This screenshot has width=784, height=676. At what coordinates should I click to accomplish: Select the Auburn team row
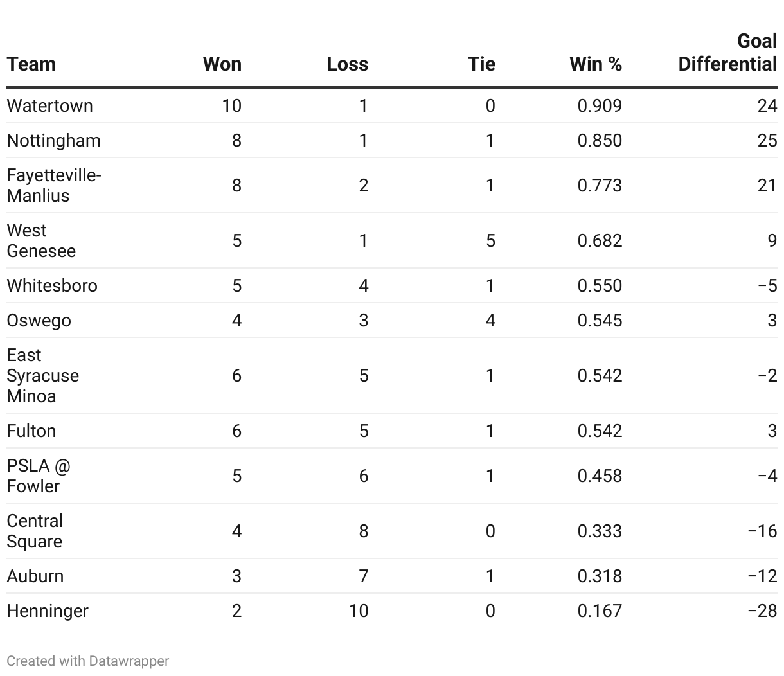point(35,576)
